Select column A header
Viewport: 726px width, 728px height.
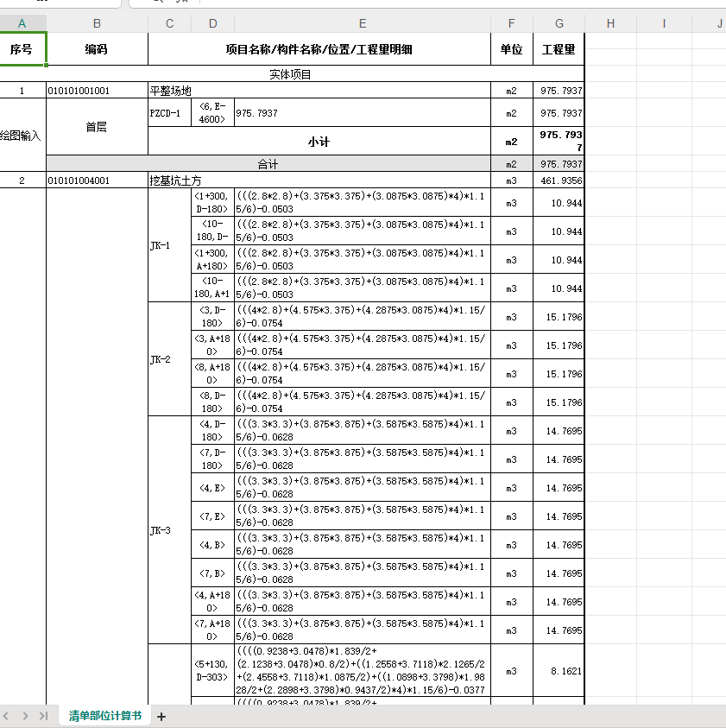click(22, 23)
